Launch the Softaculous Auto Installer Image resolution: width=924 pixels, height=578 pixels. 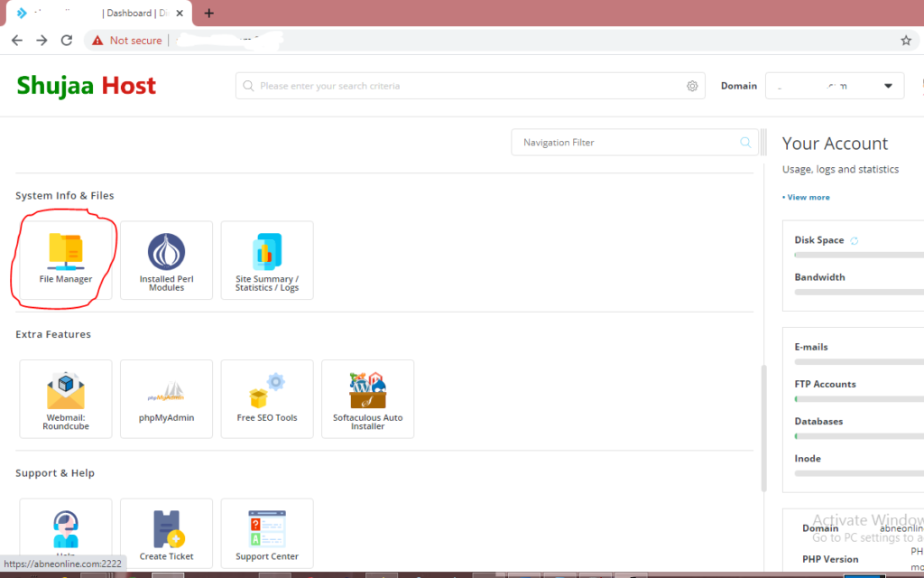click(367, 398)
